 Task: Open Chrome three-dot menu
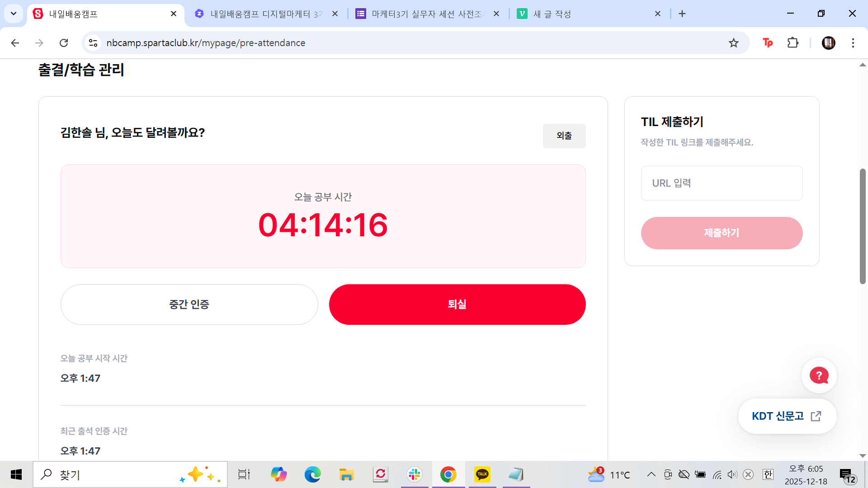[853, 43]
